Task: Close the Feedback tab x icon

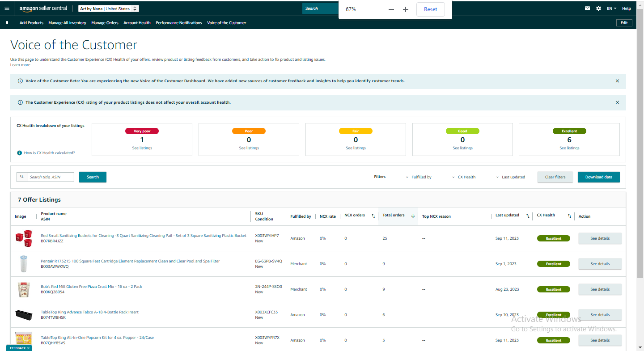Action: coord(28,348)
